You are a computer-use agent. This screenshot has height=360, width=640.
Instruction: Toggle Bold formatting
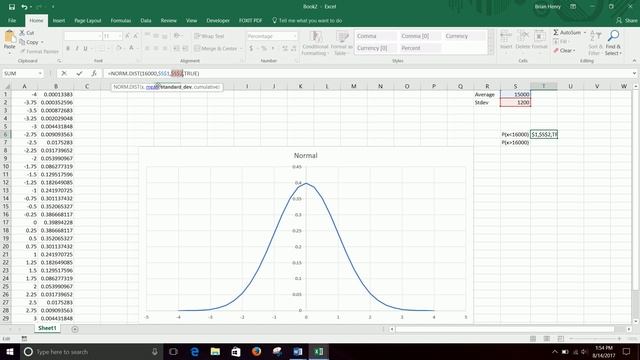pyautogui.click(x=68, y=49)
